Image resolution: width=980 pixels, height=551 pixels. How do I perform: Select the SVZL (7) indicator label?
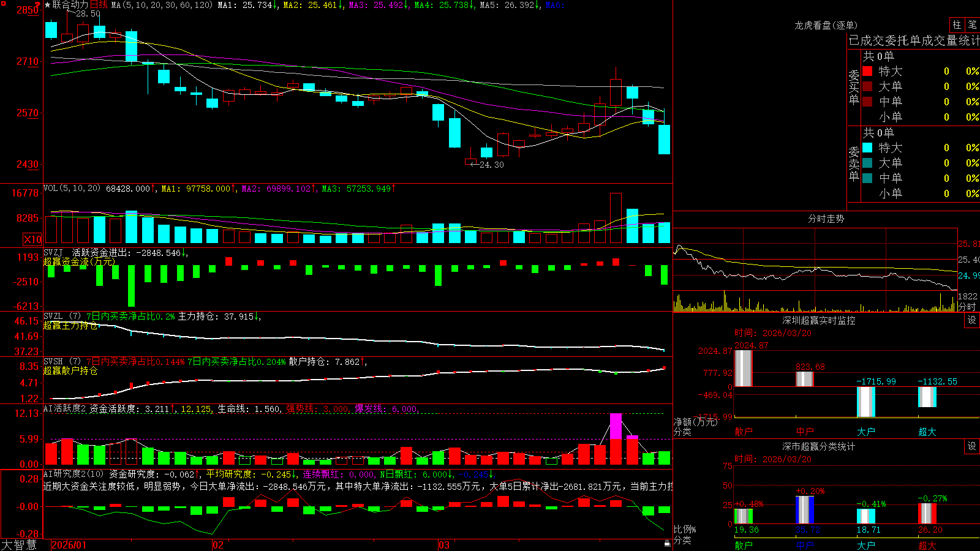[62, 316]
